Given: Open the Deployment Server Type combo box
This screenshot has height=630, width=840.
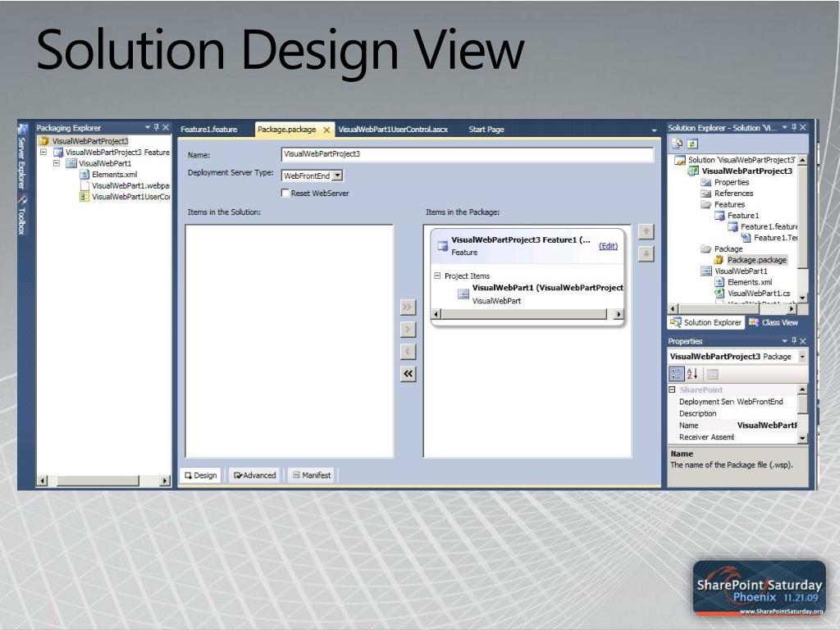Looking at the screenshot, I should coord(312,176).
